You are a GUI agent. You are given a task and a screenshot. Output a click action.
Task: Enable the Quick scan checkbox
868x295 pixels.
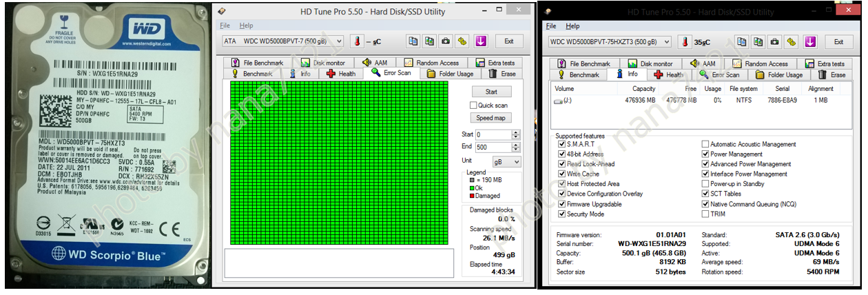pyautogui.click(x=473, y=105)
